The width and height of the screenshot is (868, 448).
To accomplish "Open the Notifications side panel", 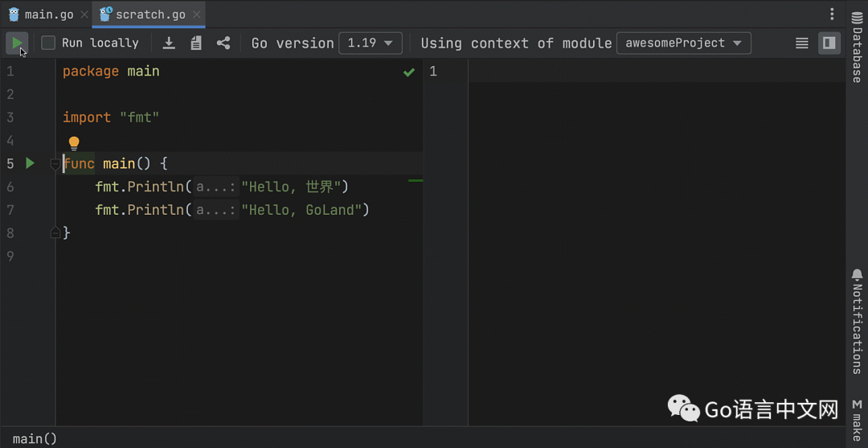I will click(x=857, y=322).
